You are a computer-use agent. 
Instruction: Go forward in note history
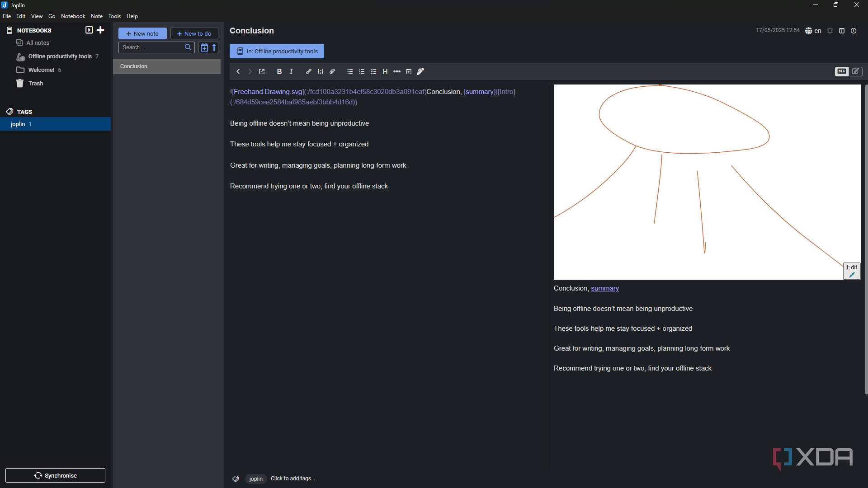pos(250,71)
